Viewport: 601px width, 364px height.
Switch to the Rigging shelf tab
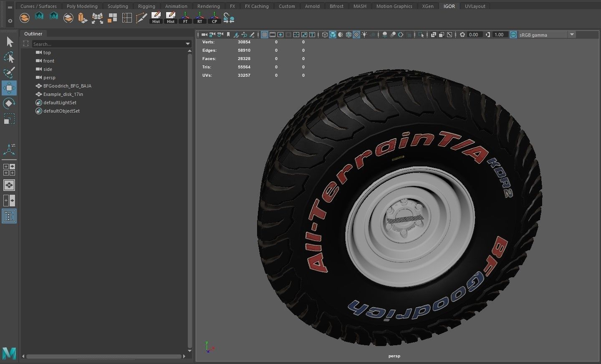[x=146, y=6]
